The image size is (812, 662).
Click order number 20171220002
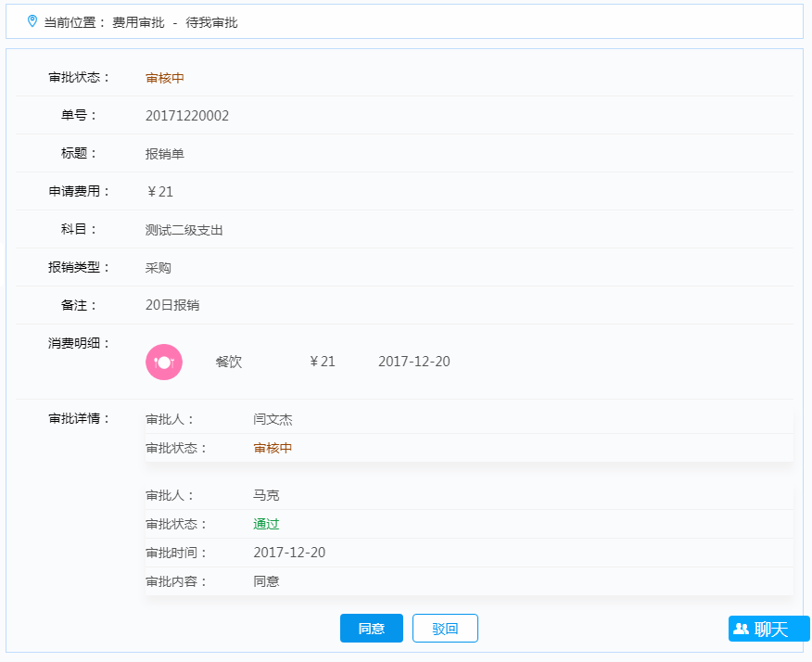[x=187, y=116]
